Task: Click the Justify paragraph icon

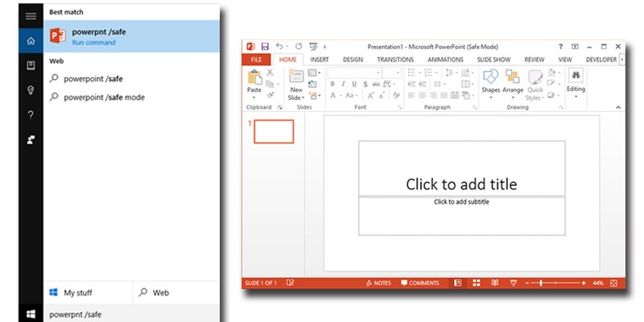Action: (x=444, y=95)
